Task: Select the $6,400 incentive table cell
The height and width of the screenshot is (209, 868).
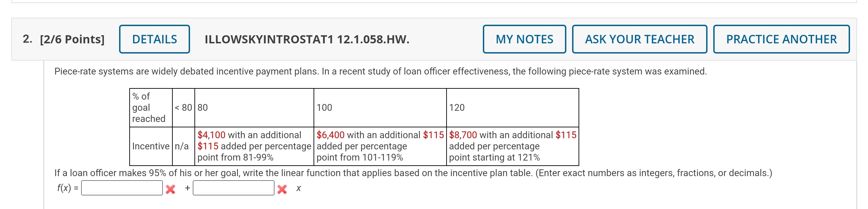Action: point(379,146)
